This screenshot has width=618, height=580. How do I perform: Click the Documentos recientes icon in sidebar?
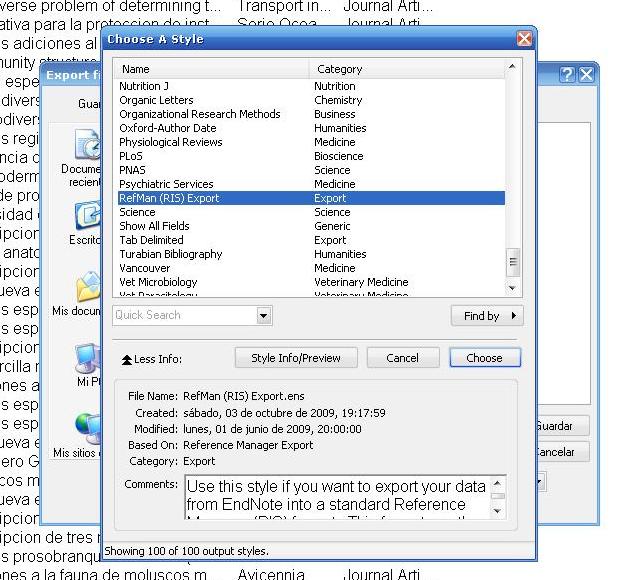coord(87,150)
